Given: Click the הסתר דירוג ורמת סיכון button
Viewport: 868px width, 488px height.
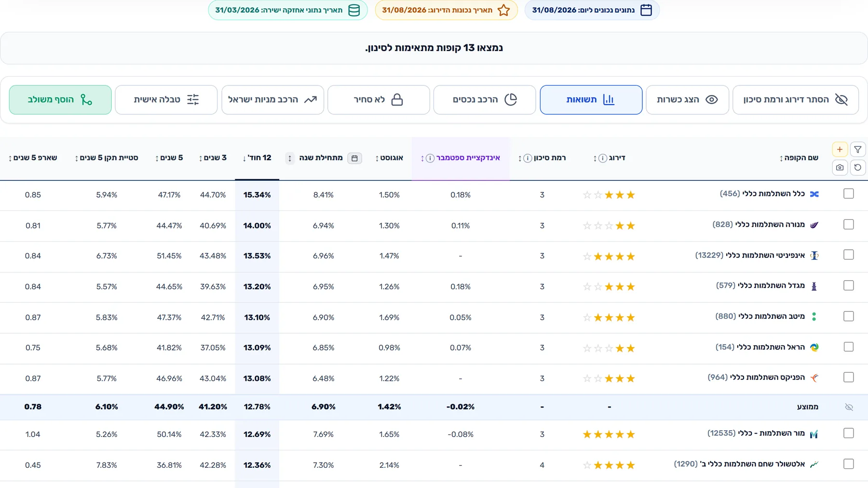Looking at the screenshot, I should click(x=796, y=100).
